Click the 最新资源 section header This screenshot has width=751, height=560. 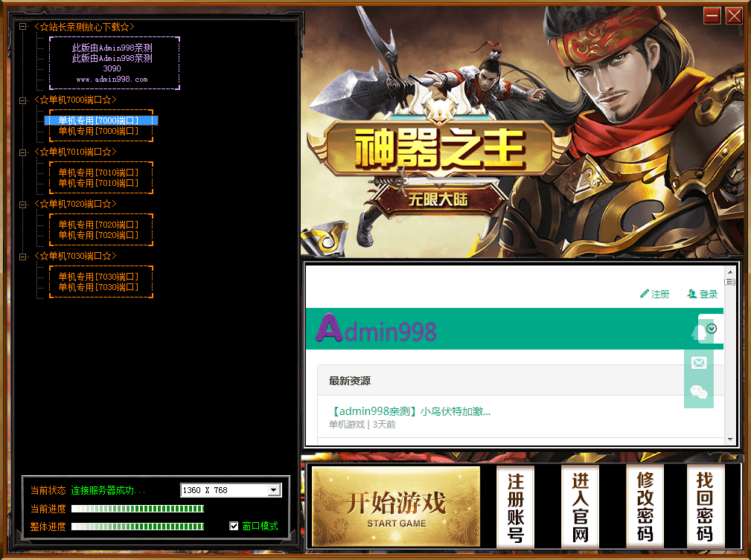pos(350,381)
